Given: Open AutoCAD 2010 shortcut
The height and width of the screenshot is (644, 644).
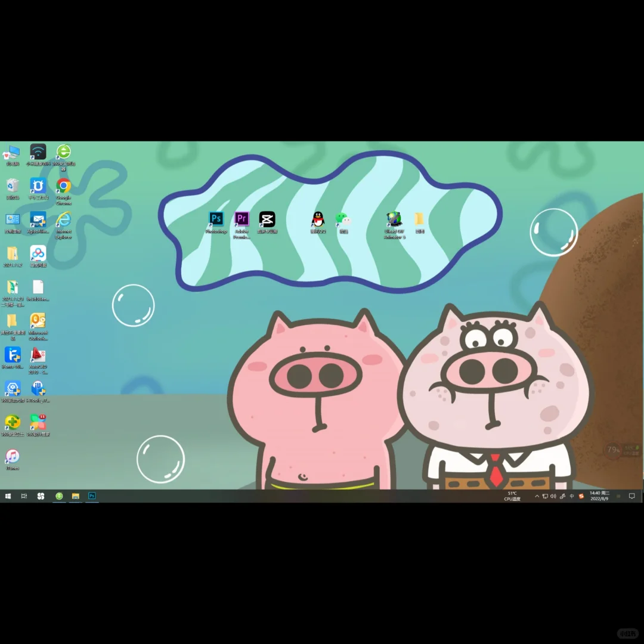Looking at the screenshot, I should tap(38, 361).
